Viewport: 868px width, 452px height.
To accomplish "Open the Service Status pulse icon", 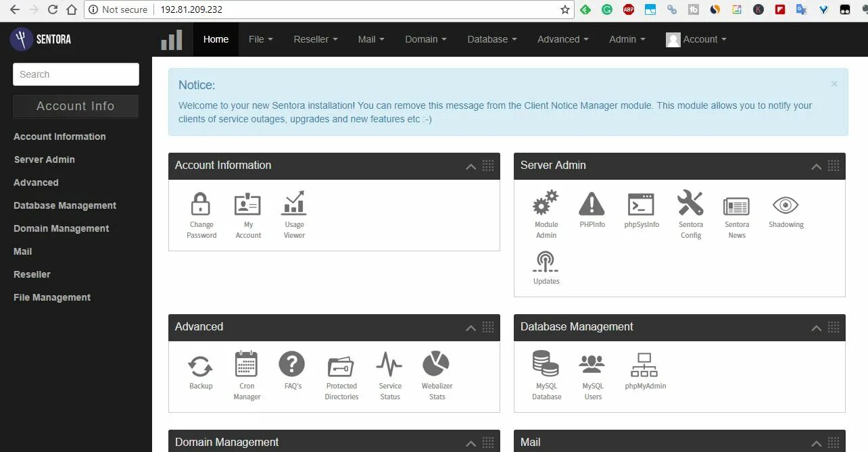I will click(x=389, y=364).
